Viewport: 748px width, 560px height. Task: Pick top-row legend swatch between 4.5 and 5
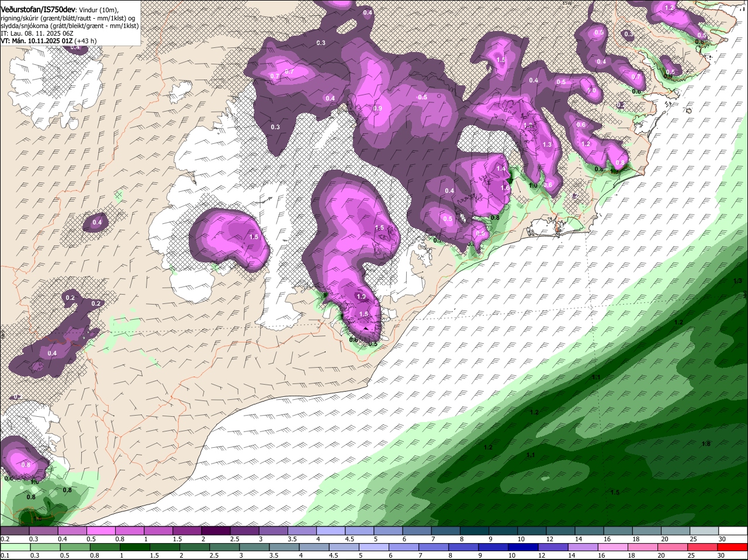[358, 531]
